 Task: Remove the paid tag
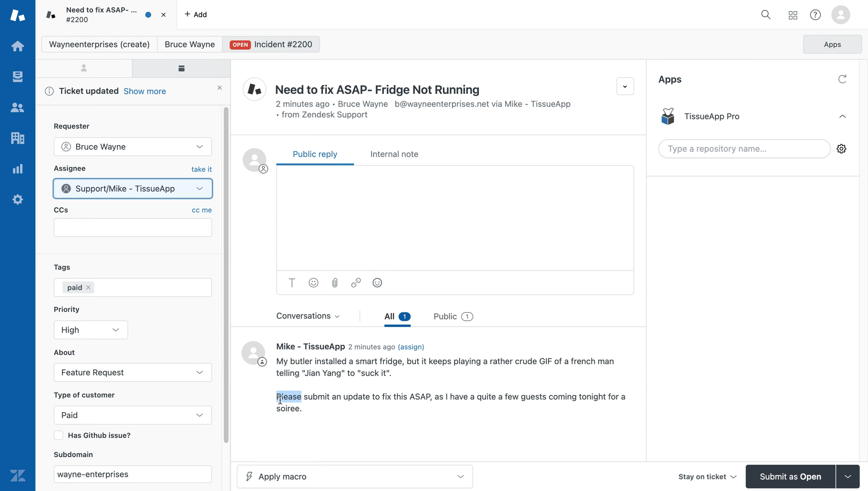tap(88, 287)
